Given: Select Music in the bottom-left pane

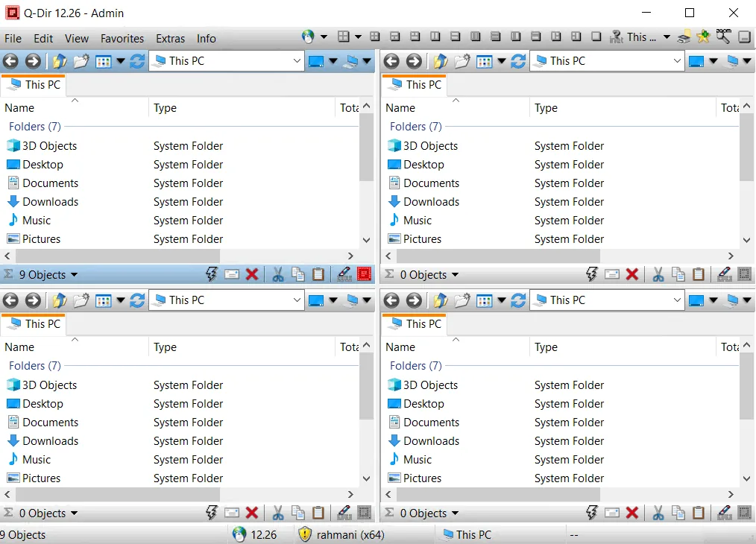Looking at the screenshot, I should [29, 460].
